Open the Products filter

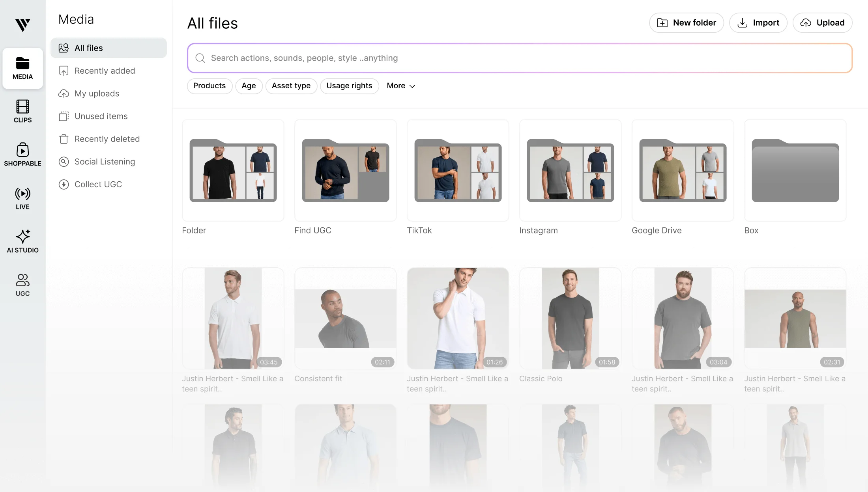pyautogui.click(x=210, y=86)
